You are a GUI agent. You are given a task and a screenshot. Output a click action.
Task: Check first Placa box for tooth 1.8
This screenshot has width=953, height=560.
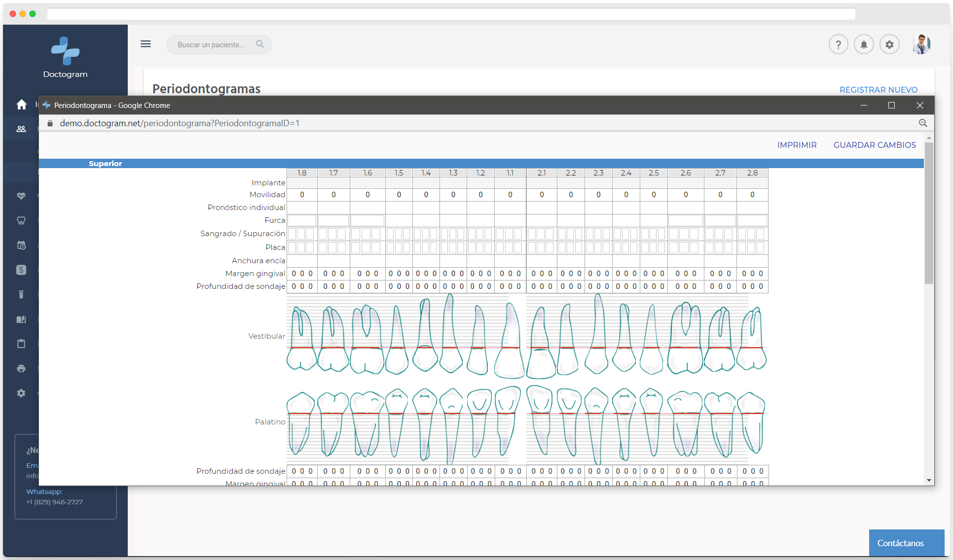(x=293, y=247)
